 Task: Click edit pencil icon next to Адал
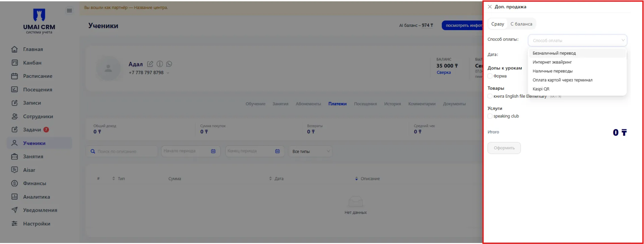point(150,64)
